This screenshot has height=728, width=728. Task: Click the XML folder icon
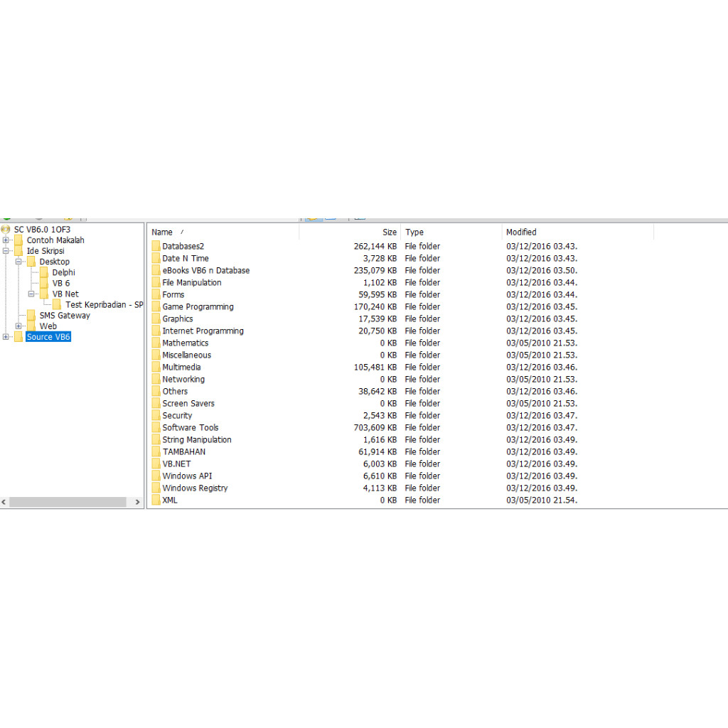(156, 500)
